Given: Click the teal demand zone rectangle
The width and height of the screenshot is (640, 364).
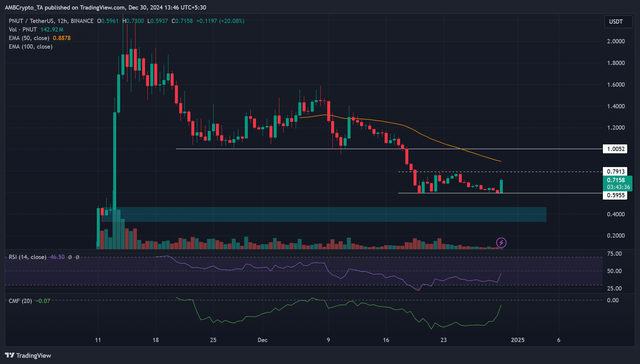Looking at the screenshot, I should (x=328, y=214).
